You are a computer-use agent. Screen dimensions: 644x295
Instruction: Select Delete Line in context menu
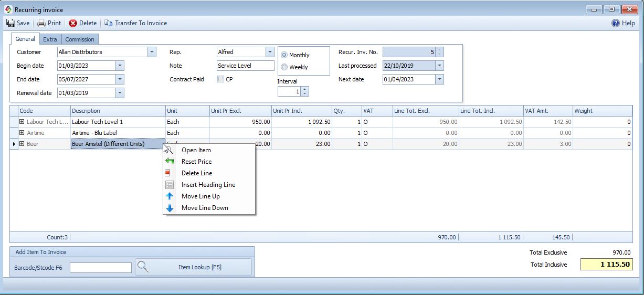point(196,173)
